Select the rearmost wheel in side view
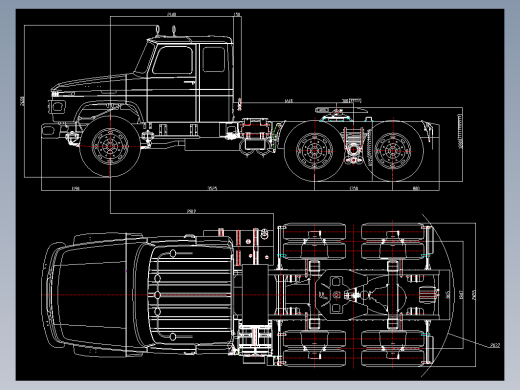520x390 pixels. tap(393, 151)
